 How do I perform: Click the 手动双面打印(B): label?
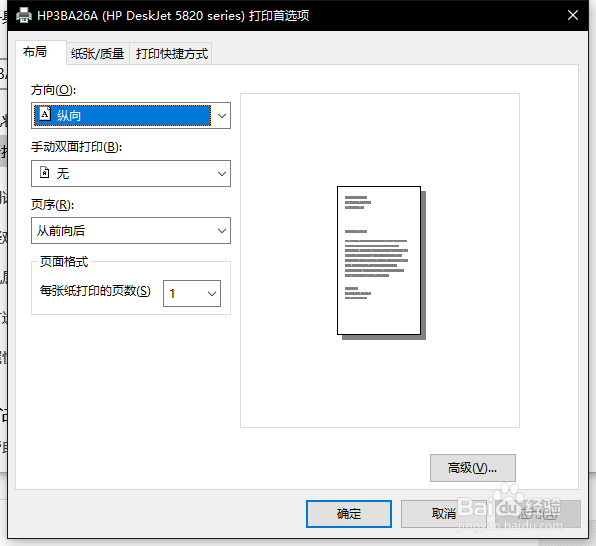coord(76,147)
